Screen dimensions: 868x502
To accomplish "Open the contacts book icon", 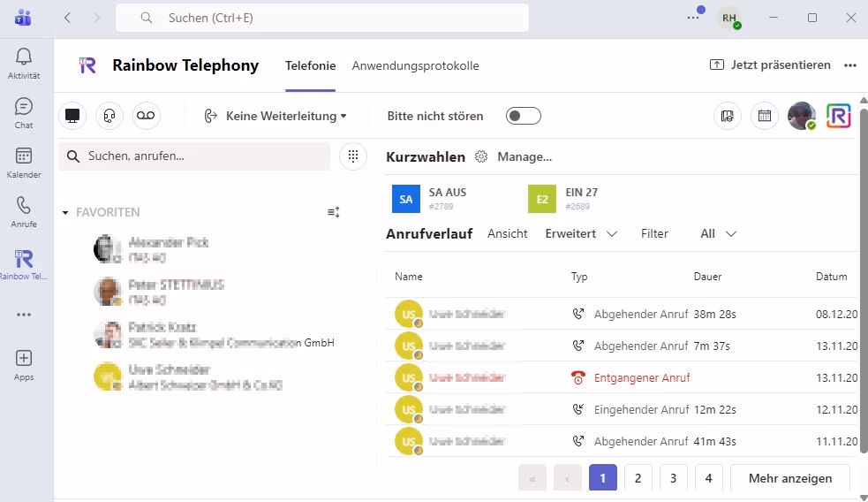I will click(728, 116).
